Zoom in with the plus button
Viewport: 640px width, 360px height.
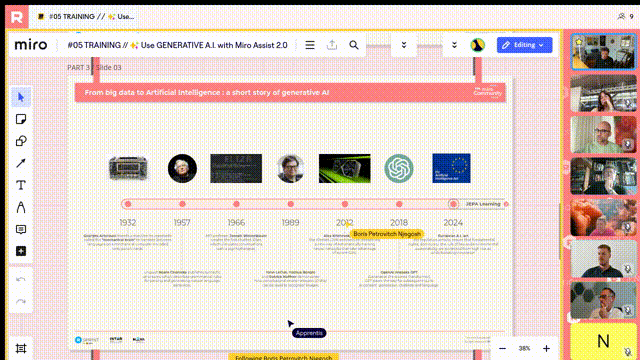pos(546,348)
